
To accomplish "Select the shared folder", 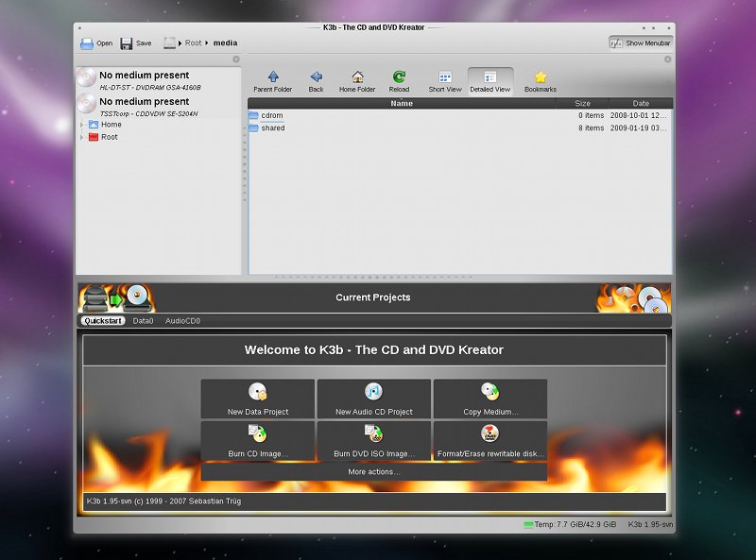I will [273, 128].
